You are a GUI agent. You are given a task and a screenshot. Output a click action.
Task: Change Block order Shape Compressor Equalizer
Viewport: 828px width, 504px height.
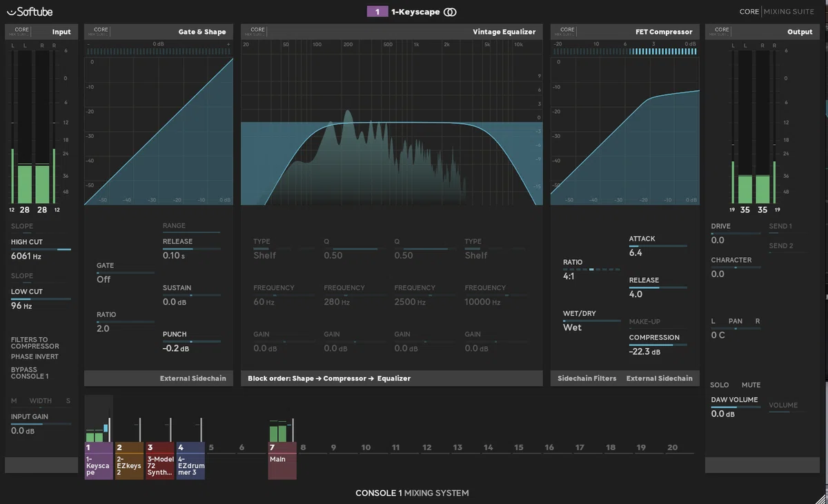click(329, 379)
